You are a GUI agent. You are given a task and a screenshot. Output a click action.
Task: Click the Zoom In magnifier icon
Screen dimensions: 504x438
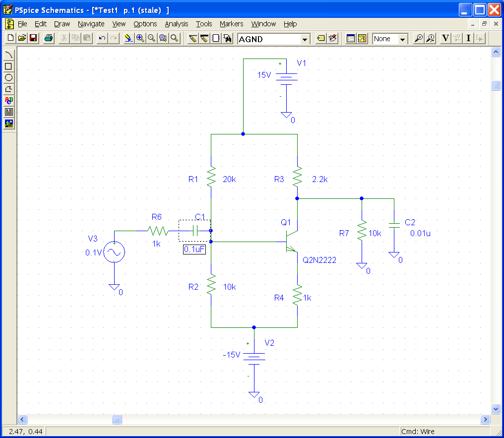click(140, 39)
